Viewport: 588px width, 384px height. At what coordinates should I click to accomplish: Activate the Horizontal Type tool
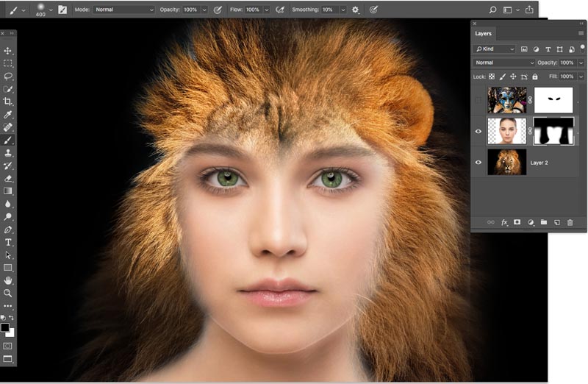point(8,242)
